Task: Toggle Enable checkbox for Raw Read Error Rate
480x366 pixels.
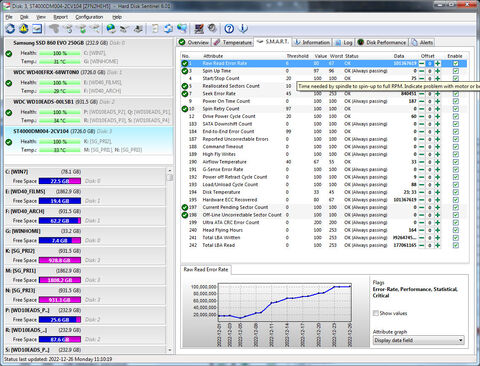Action: (456, 63)
